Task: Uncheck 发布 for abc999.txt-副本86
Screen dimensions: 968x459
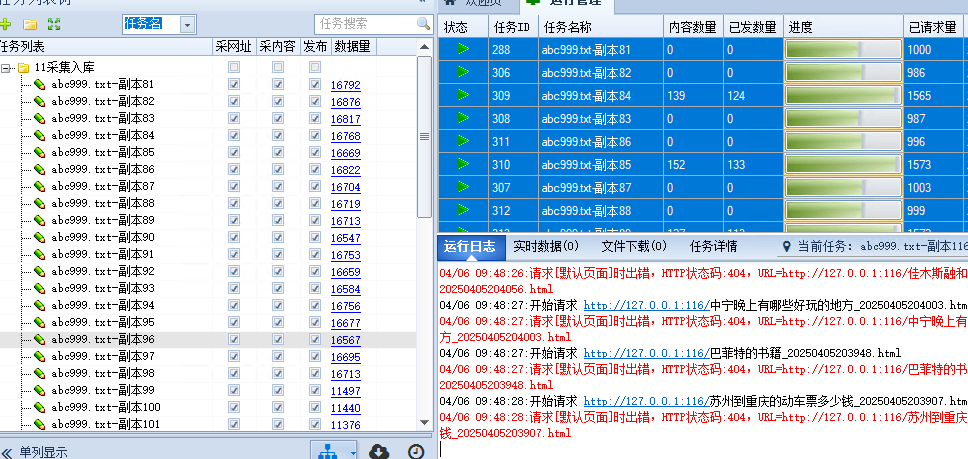Action: [315, 168]
